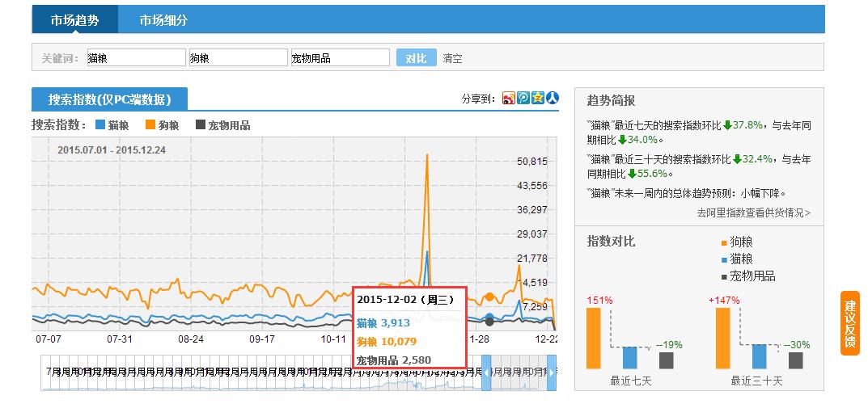868x404 pixels.
Task: Click orange 151% bar in 最近七天 chart
Action: 594,339
